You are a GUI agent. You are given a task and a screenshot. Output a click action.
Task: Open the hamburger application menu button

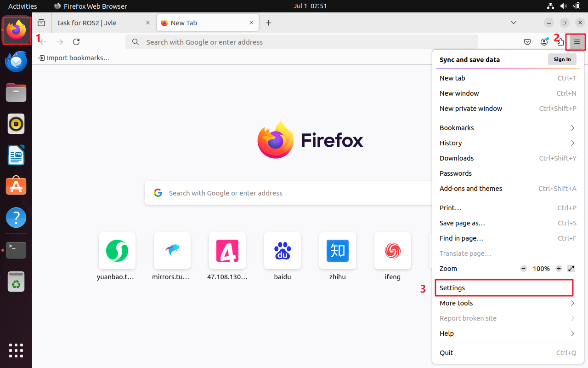[x=577, y=42]
